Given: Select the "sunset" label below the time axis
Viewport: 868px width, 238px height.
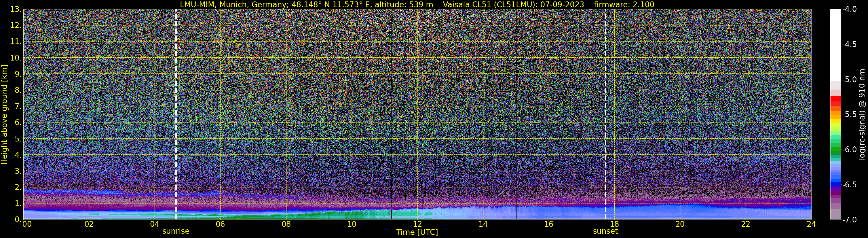Looking at the screenshot, I should click(x=605, y=231).
